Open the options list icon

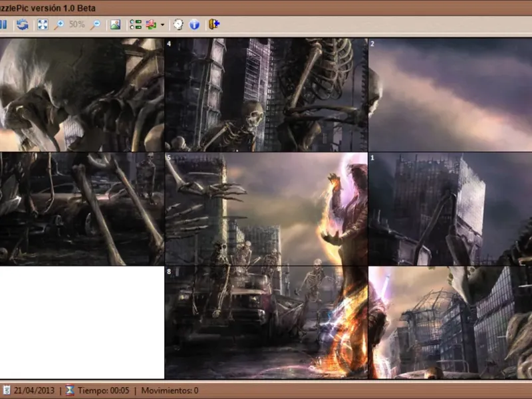(136, 25)
